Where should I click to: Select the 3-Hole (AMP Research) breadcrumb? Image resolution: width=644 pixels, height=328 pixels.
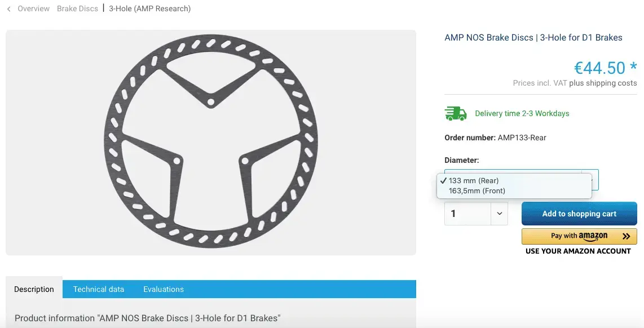[149, 8]
